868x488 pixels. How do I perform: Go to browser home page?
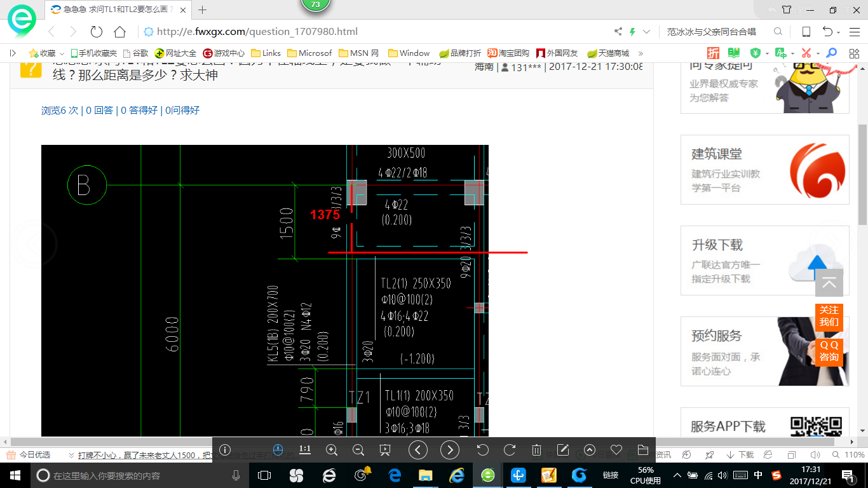click(119, 32)
